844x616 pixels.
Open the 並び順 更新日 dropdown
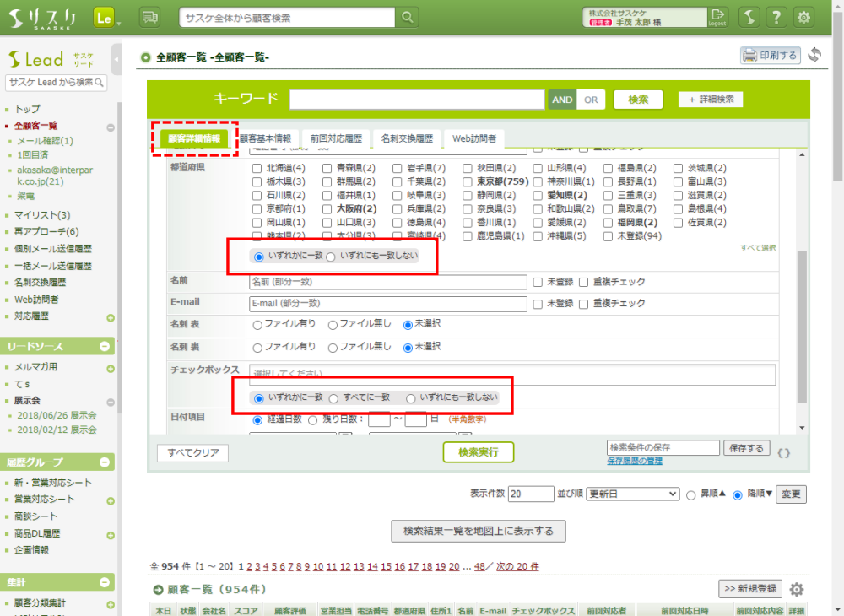click(633, 494)
